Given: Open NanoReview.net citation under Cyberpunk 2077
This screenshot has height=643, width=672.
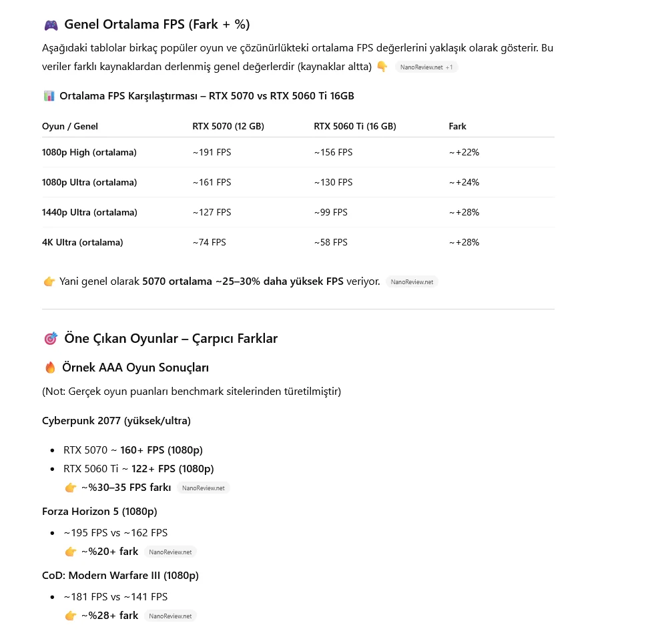Looking at the screenshot, I should pos(203,488).
